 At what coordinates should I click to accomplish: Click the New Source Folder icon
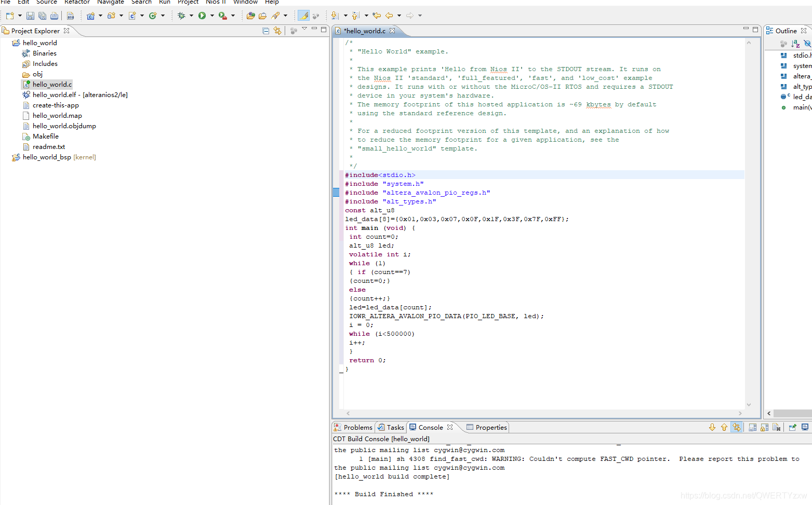point(111,16)
